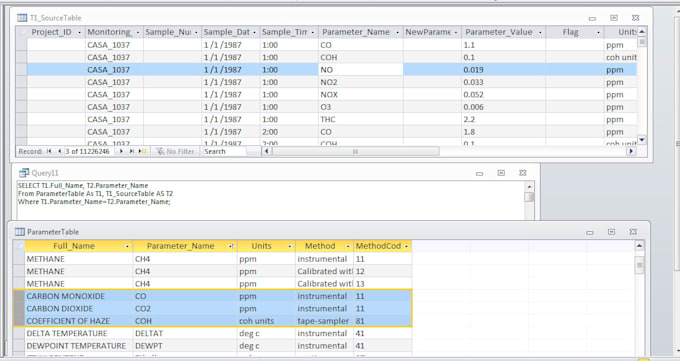Open Parameter_Name dropdown in T1_SourceTable
Image resolution: width=680 pixels, height=361 pixels.
point(397,33)
